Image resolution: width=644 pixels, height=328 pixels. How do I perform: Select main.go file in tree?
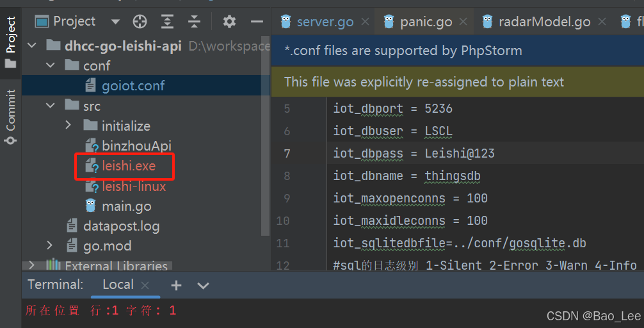127,206
